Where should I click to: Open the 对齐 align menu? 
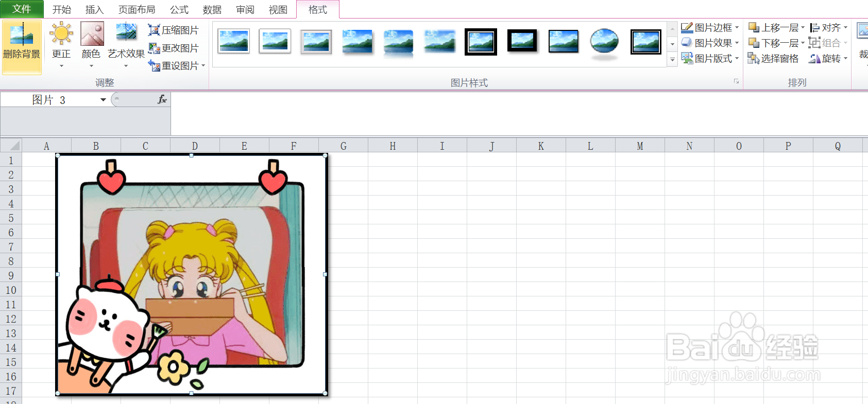[829, 28]
